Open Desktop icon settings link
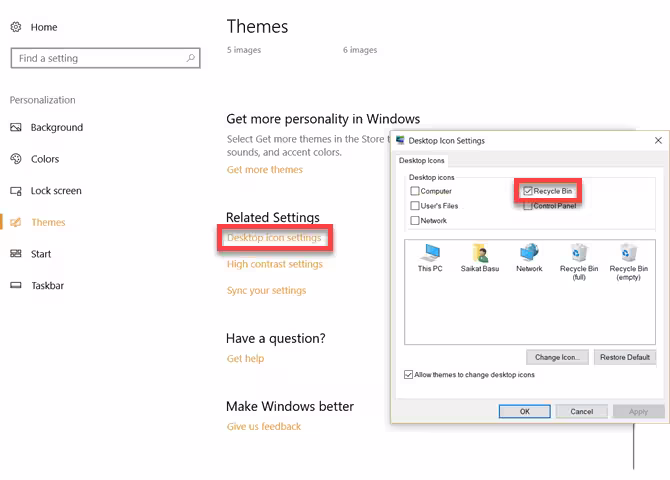The image size is (670, 480). 274,238
